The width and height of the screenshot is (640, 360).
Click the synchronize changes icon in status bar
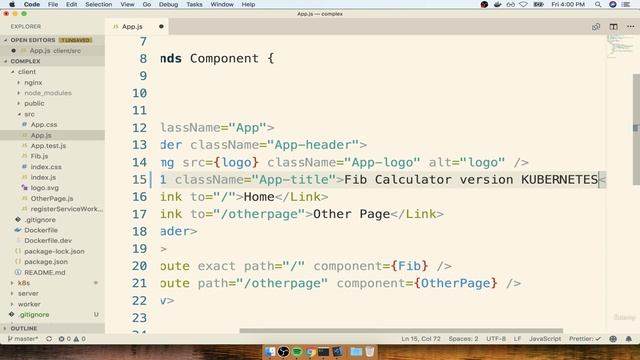point(49,339)
